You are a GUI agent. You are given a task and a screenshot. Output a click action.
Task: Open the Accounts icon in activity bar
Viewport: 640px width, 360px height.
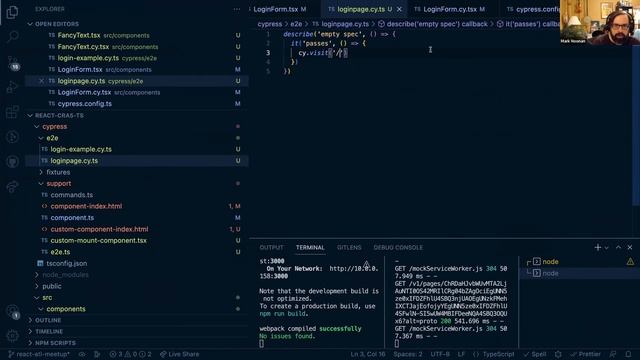[x=12, y=311]
